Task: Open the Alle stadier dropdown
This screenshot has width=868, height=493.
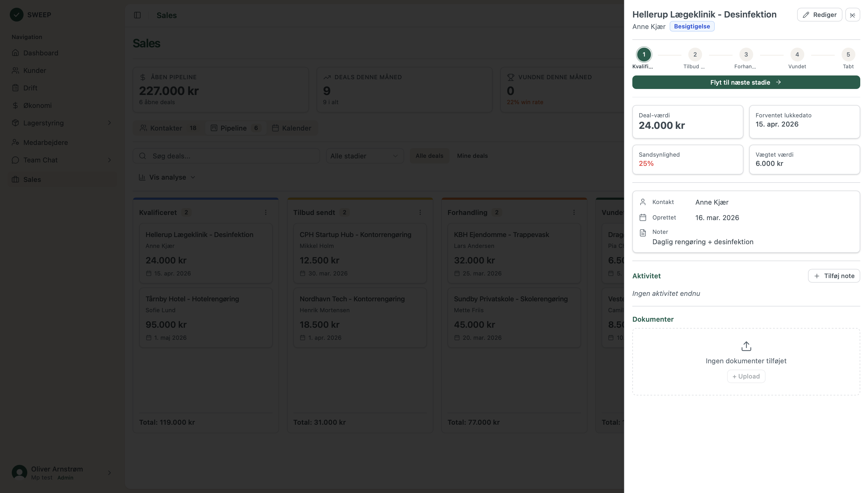Action: coord(365,156)
